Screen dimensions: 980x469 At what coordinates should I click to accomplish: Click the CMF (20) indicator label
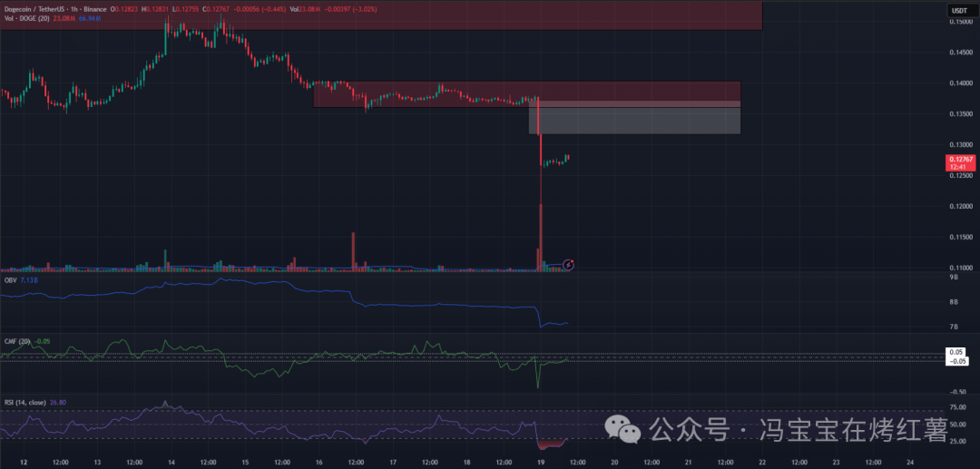coord(18,341)
